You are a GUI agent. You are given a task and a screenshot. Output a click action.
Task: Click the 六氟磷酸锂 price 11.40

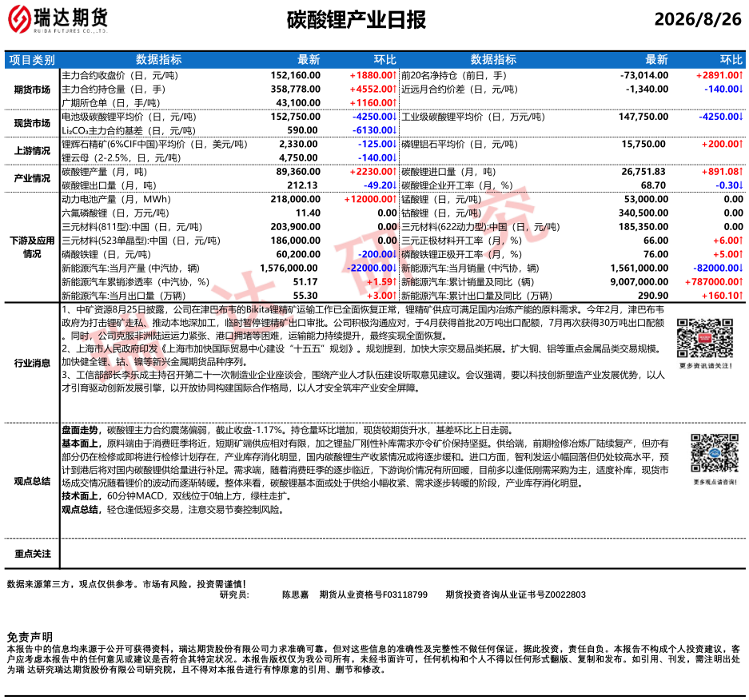pyautogui.click(x=308, y=213)
